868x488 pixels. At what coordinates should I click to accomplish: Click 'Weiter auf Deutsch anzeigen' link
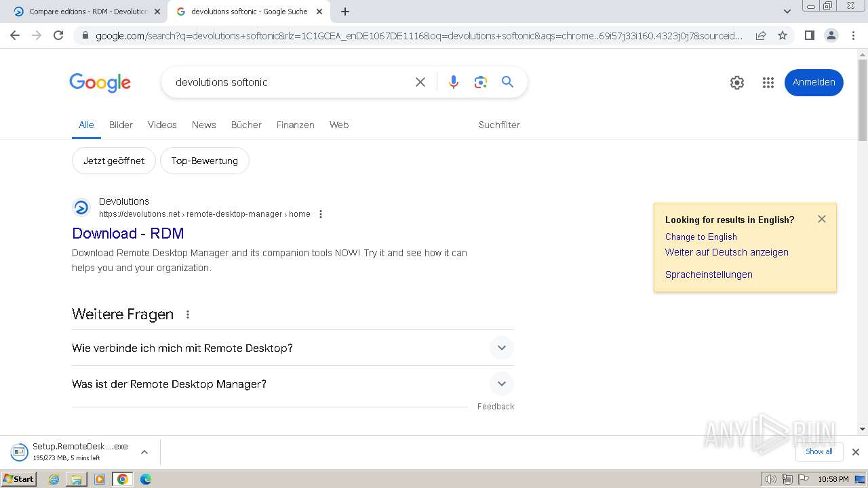pyautogui.click(x=726, y=252)
